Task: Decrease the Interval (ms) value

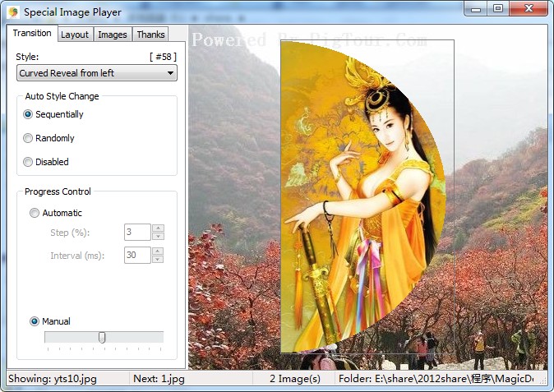Action: (158, 259)
